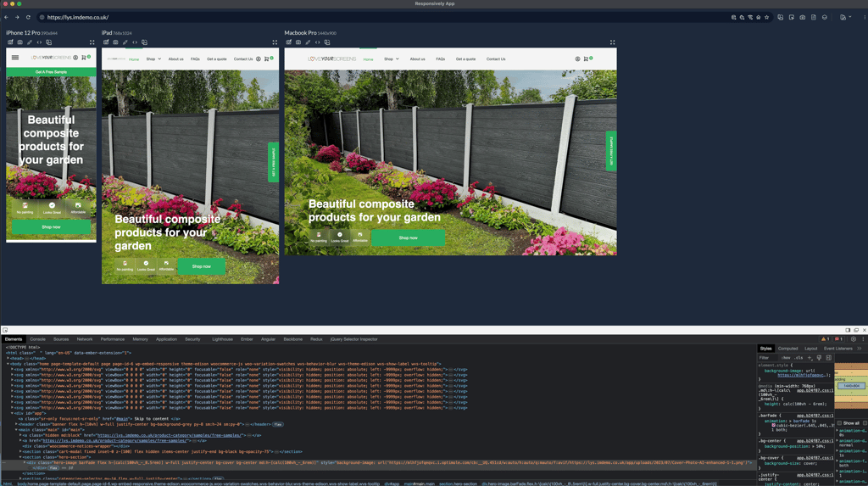Take a screenshot of the Macbook Pro device

pos(298,42)
